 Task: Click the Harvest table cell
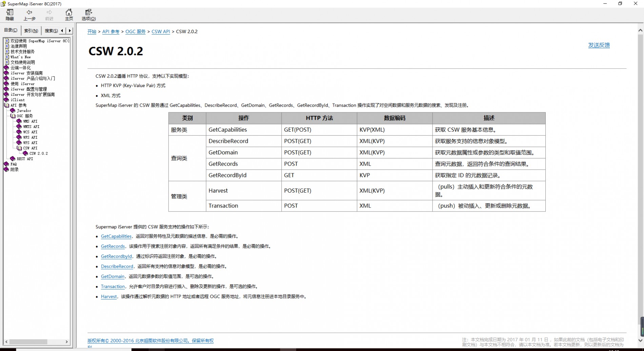point(244,191)
